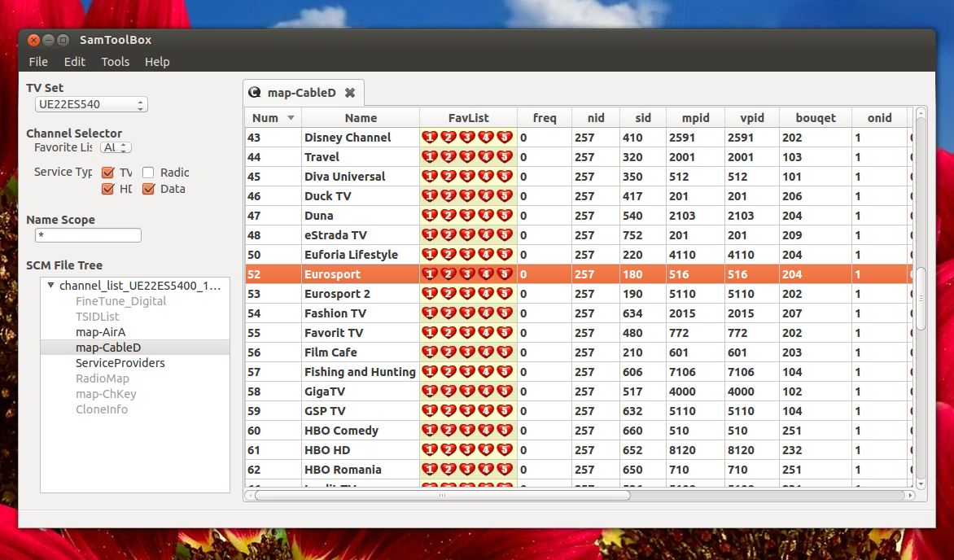954x560 pixels.
Task: Toggle heart 4 for Duck TV
Action: click(485, 195)
